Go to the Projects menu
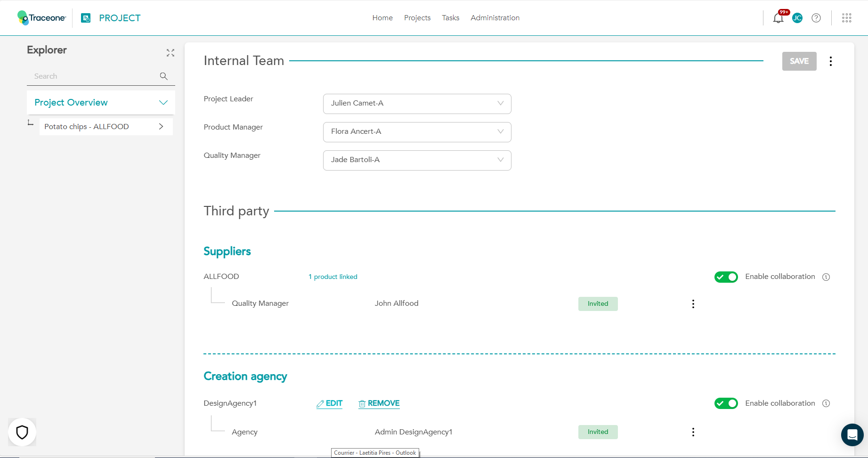868x458 pixels. point(417,18)
